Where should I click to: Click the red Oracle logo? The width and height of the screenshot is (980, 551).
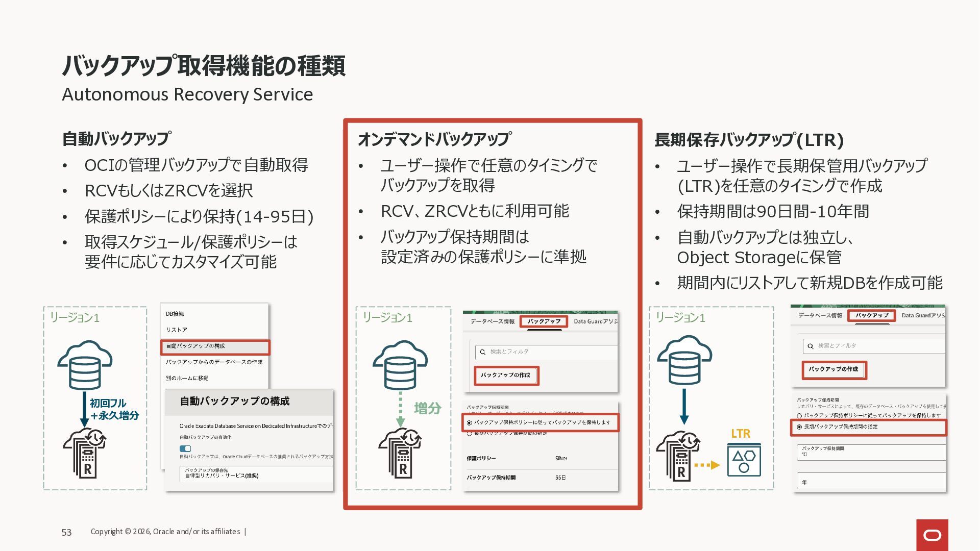pos(932,535)
